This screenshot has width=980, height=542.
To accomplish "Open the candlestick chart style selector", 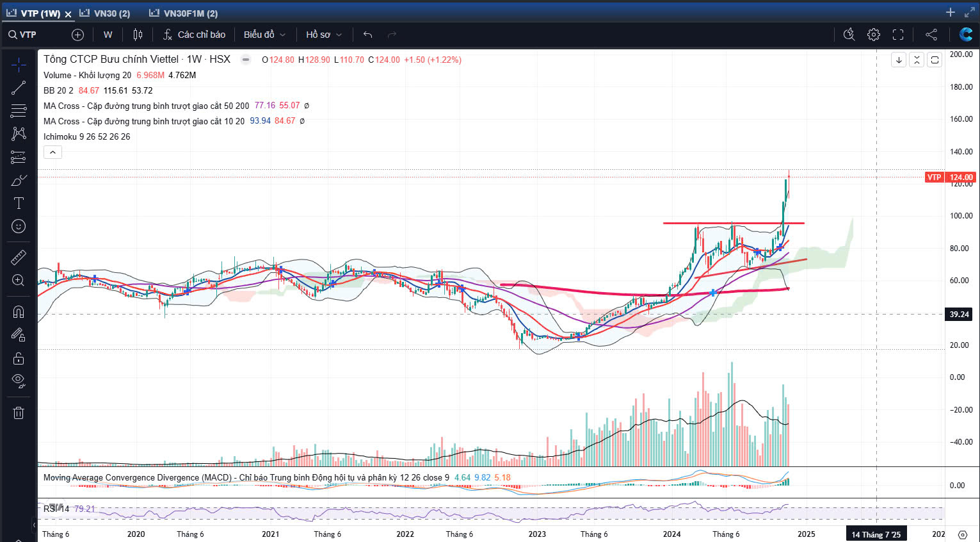I will pyautogui.click(x=138, y=35).
